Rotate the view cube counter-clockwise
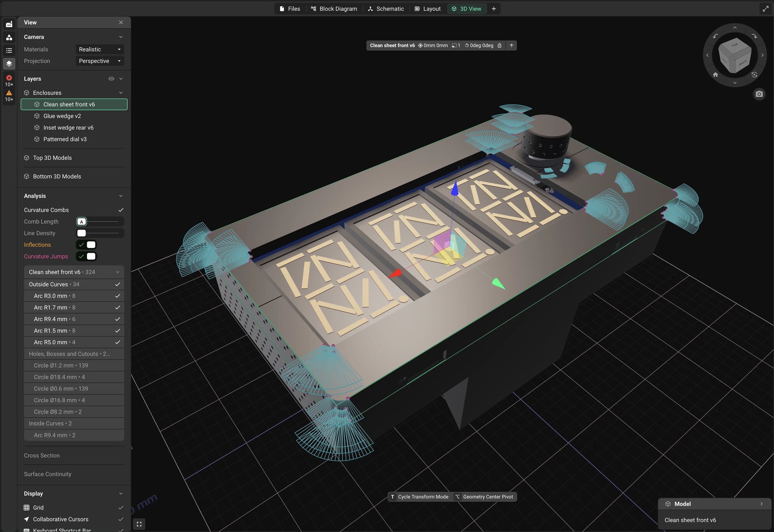The width and height of the screenshot is (774, 532). [x=715, y=36]
